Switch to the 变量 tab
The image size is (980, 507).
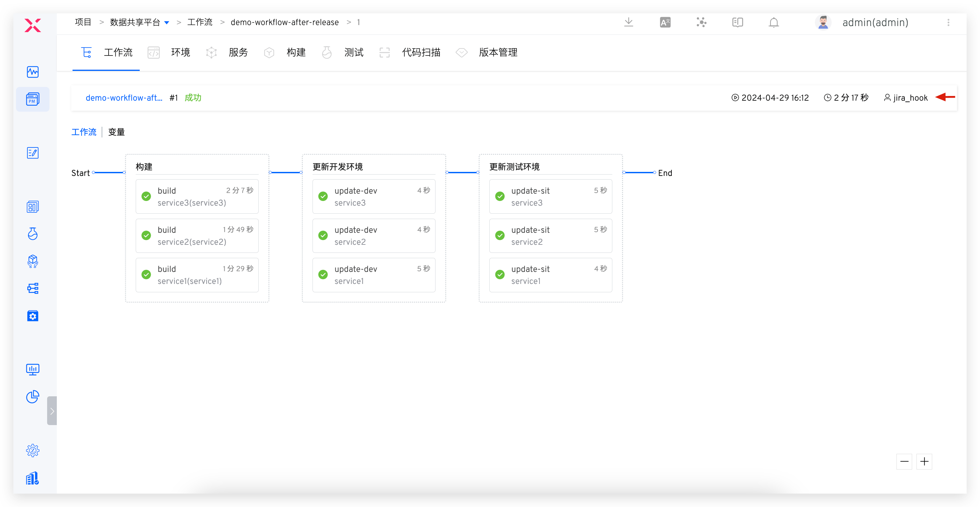116,132
